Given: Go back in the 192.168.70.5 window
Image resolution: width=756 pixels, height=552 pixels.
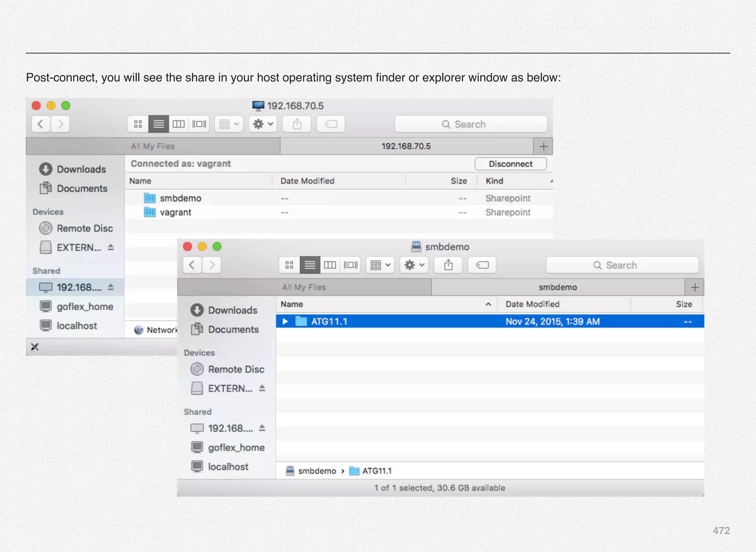Looking at the screenshot, I should click(x=41, y=124).
